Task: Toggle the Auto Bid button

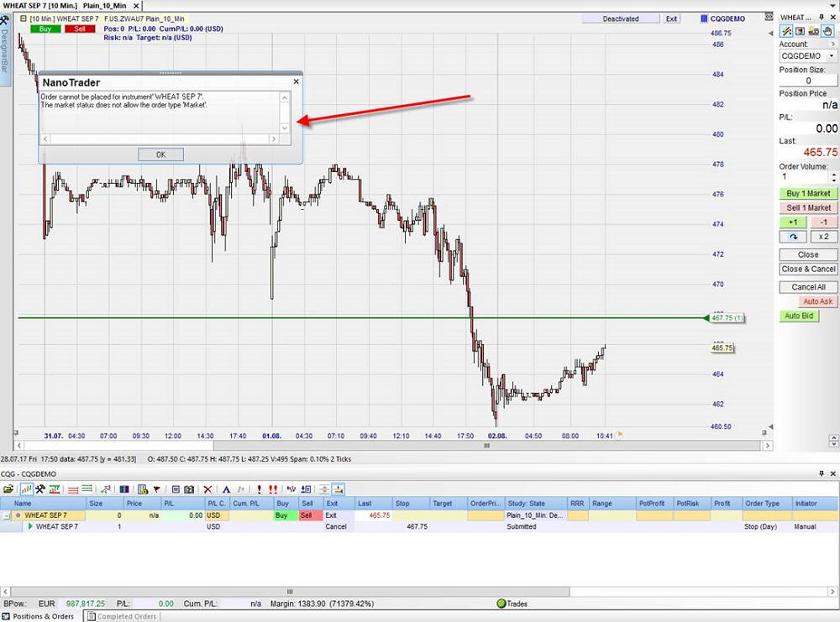Action: (798, 316)
